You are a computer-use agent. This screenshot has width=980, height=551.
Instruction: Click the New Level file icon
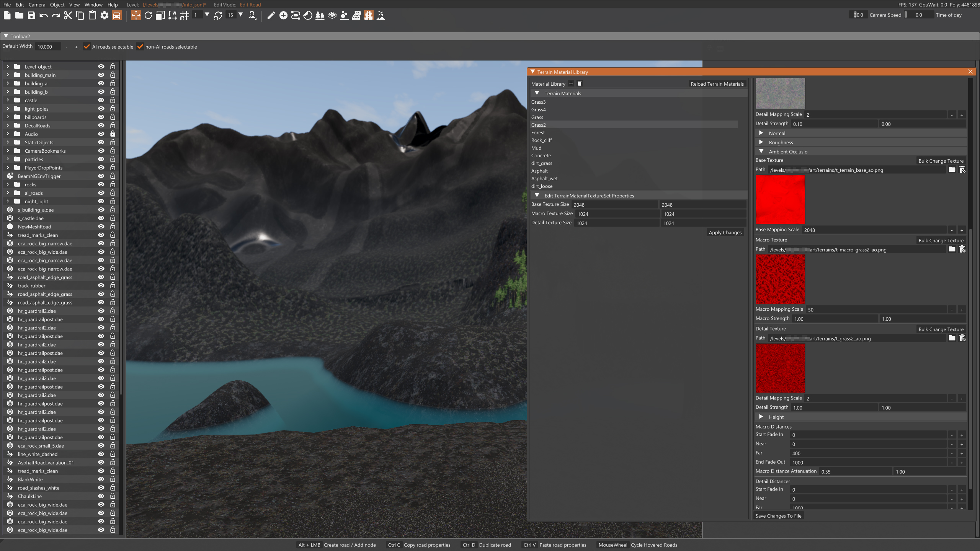pos(7,15)
